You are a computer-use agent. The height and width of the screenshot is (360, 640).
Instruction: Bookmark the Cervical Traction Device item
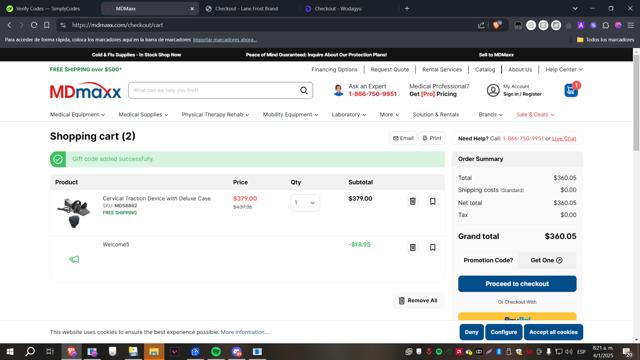(432, 201)
